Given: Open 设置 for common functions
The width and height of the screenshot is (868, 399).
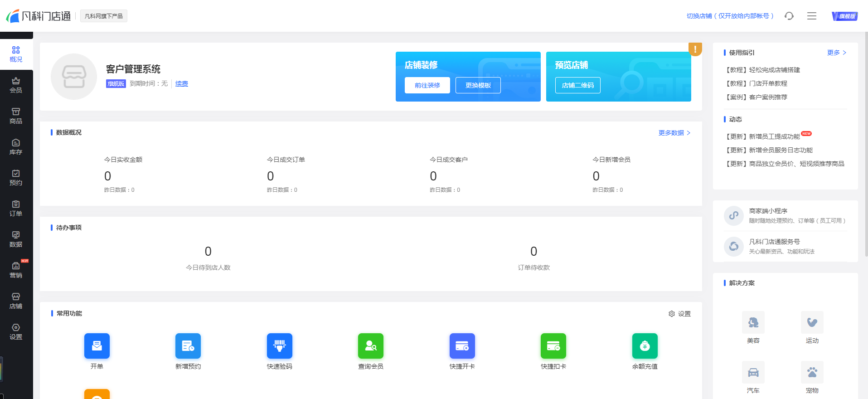Looking at the screenshot, I should point(679,314).
